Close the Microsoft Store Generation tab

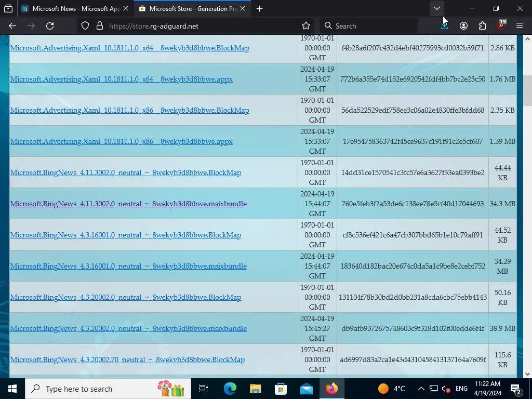(243, 8)
